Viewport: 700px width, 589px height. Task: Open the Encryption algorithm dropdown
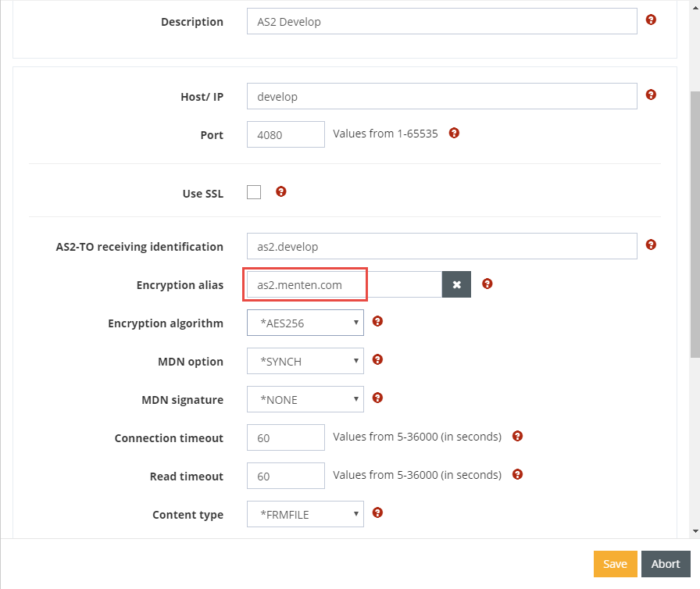coord(305,323)
